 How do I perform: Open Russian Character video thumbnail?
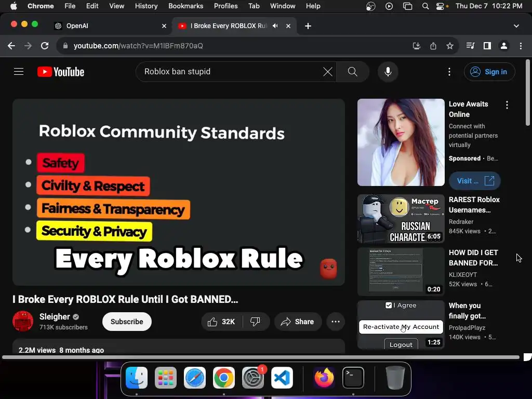pos(401,219)
